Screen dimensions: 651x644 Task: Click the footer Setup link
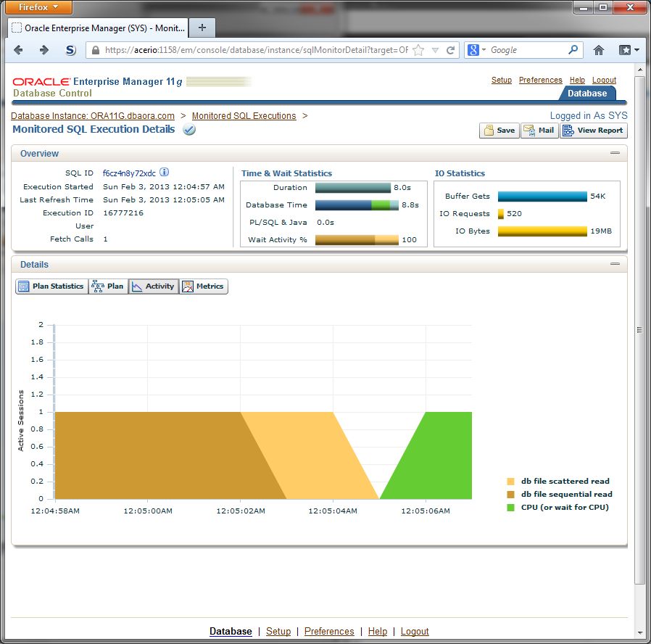coord(278,631)
